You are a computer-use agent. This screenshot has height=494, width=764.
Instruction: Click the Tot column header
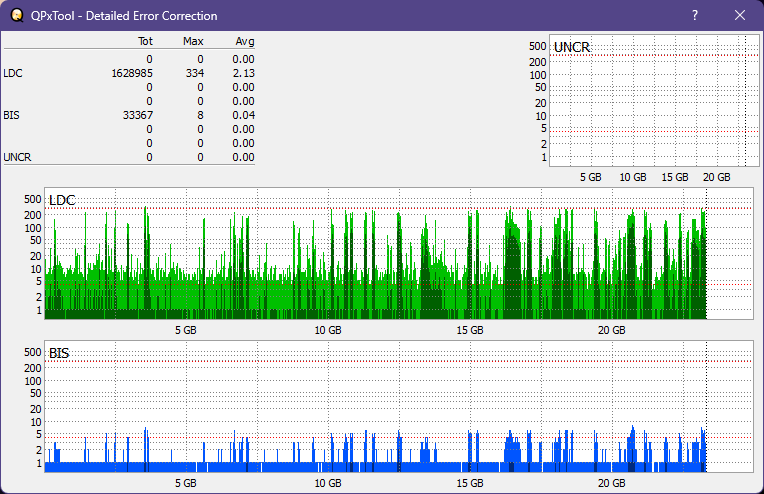click(x=145, y=41)
